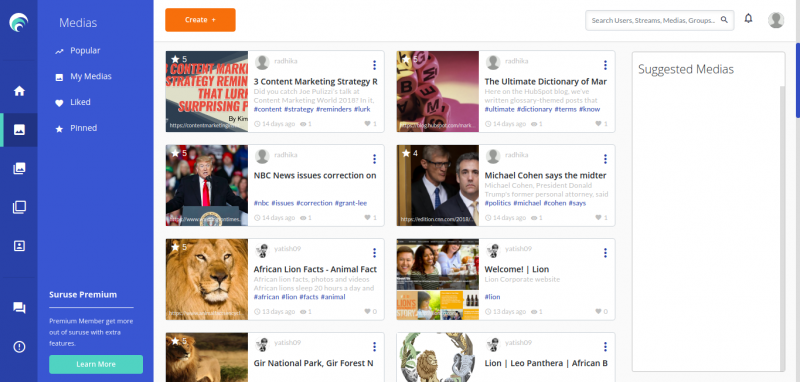Select Liked menu item
Viewport: 800px width, 382px height.
[80, 103]
